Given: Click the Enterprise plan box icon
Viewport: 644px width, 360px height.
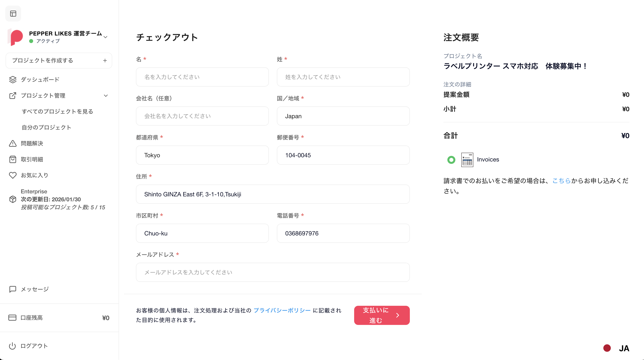Looking at the screenshot, I should [13, 199].
